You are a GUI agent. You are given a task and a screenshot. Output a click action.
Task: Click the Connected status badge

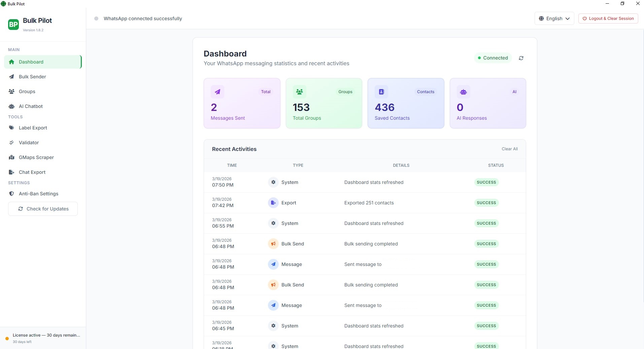tap(493, 58)
